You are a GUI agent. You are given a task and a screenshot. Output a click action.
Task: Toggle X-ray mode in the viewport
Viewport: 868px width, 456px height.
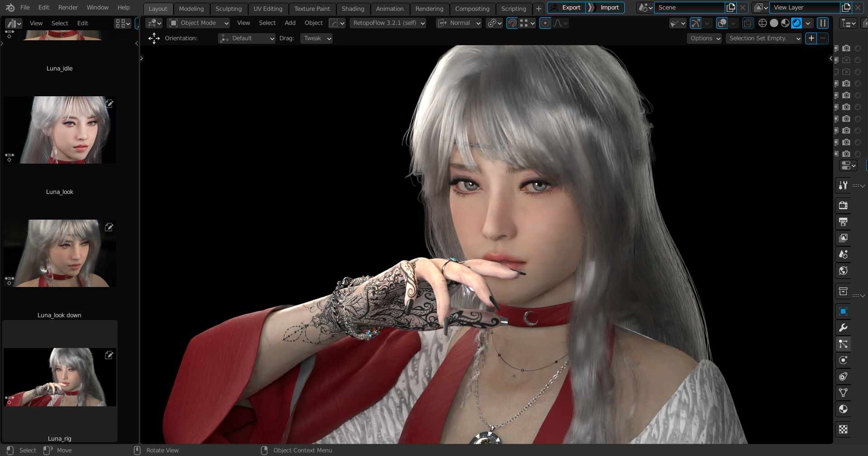[748, 23]
